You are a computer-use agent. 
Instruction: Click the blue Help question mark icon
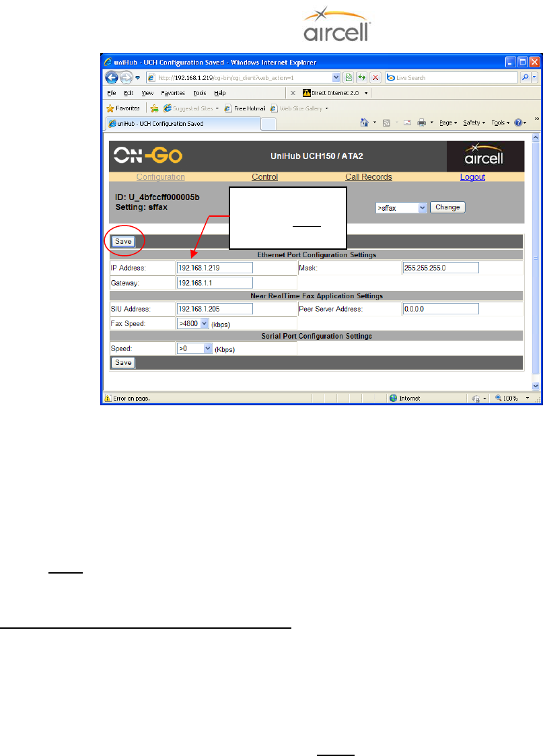coord(518,123)
